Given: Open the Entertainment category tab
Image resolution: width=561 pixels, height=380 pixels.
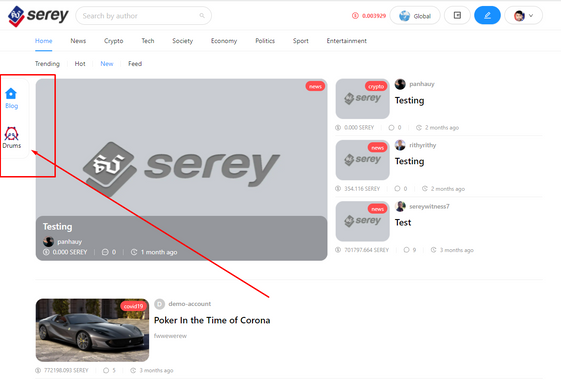Looking at the screenshot, I should [347, 41].
